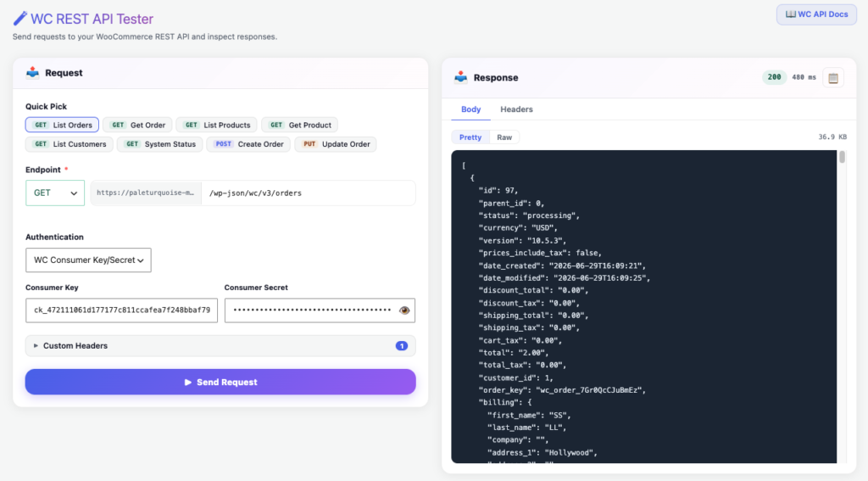Click the response body scrollbar thumb
868x481 pixels.
(842, 158)
